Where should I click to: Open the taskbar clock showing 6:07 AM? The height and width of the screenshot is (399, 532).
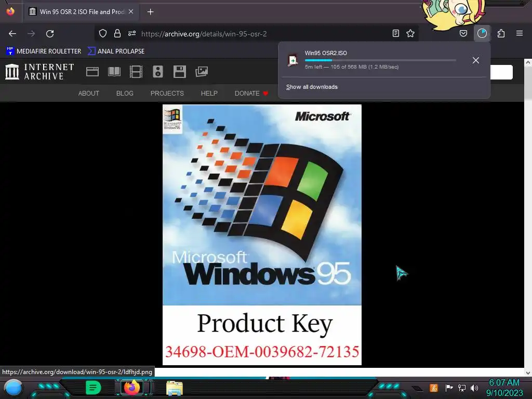click(x=504, y=388)
